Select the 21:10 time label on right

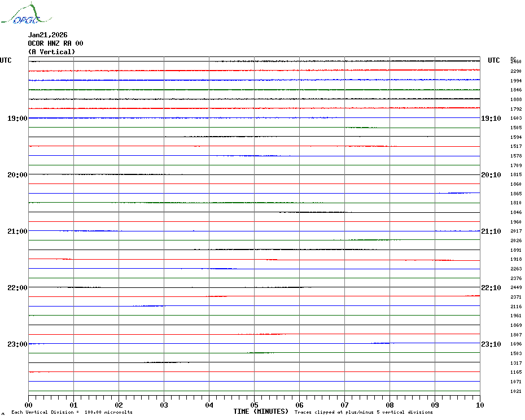[x=491, y=231]
